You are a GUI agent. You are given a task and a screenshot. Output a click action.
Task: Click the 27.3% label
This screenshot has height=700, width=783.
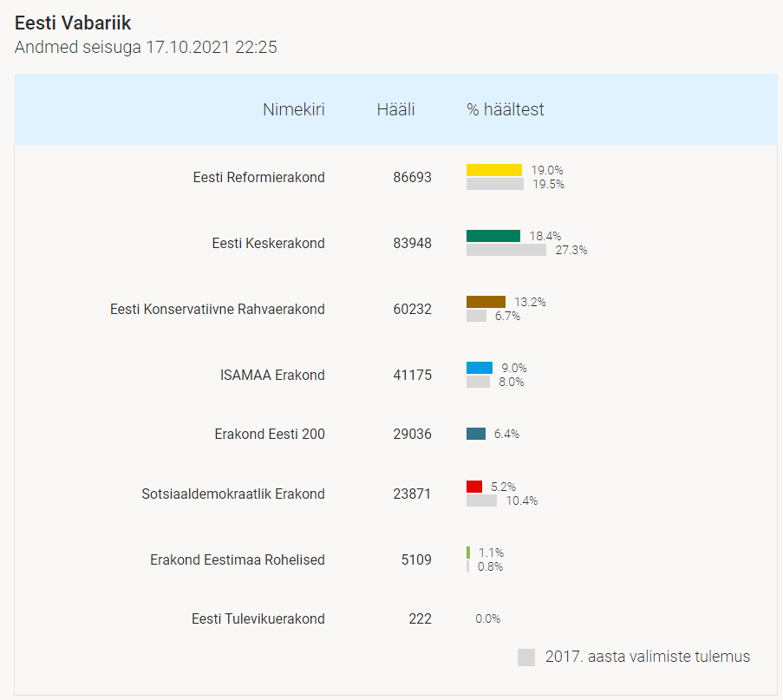tap(571, 251)
